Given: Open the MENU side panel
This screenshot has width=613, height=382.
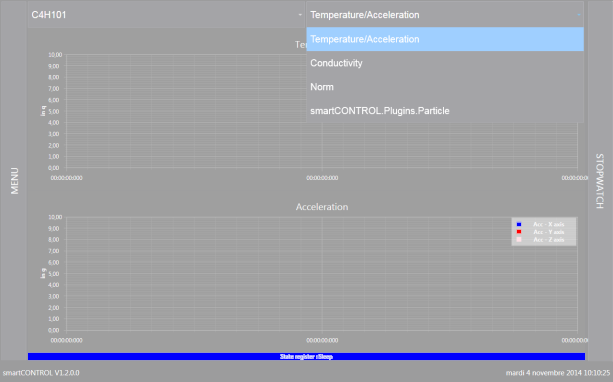Looking at the screenshot, I should pyautogui.click(x=14, y=181).
